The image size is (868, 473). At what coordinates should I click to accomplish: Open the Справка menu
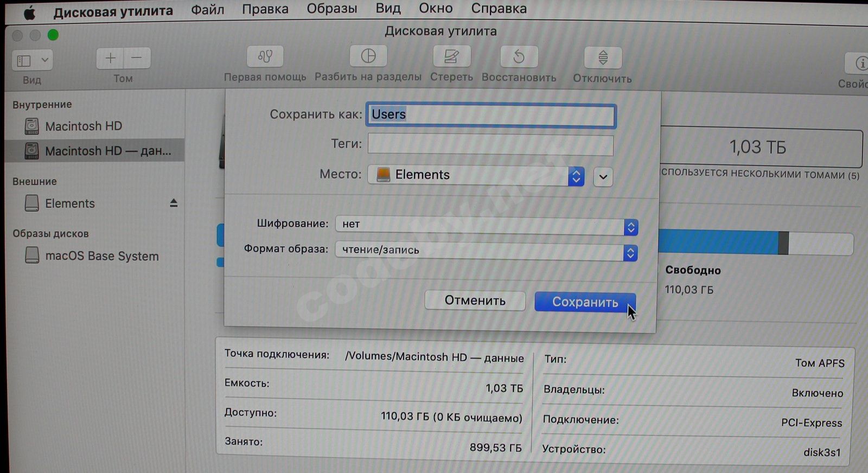point(499,9)
